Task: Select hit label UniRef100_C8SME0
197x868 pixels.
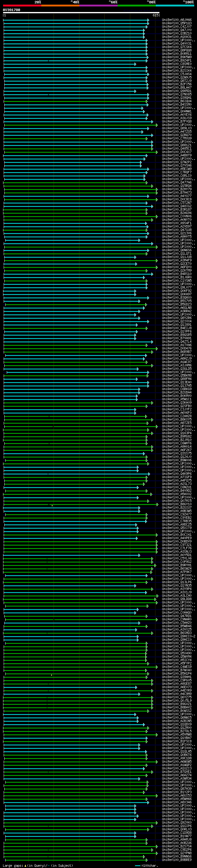Action: [x=177, y=64]
